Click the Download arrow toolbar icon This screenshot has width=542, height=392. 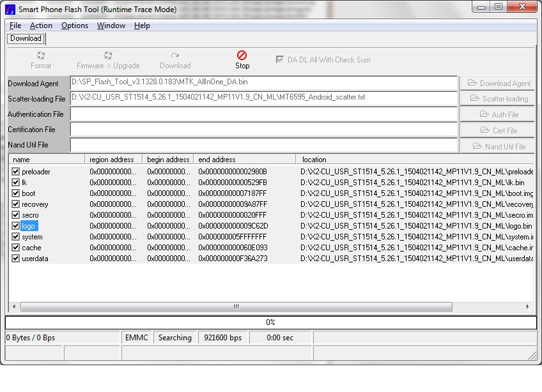(x=174, y=56)
